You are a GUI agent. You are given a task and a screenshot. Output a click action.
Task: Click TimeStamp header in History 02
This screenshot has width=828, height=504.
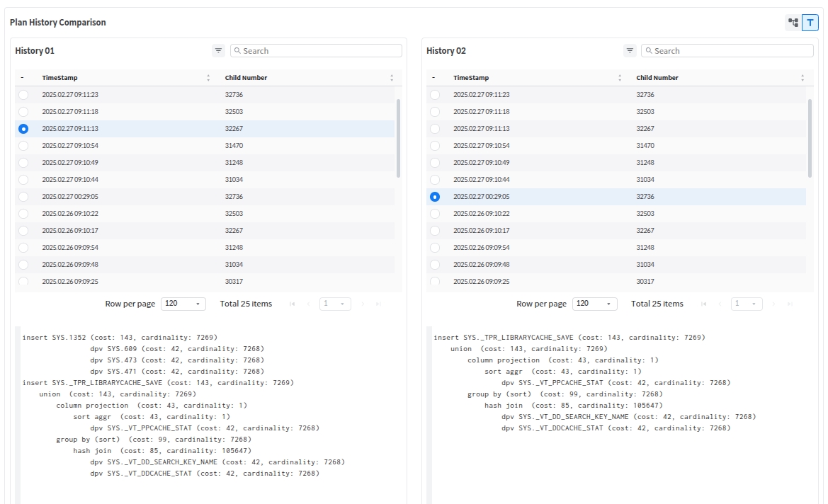[471, 78]
